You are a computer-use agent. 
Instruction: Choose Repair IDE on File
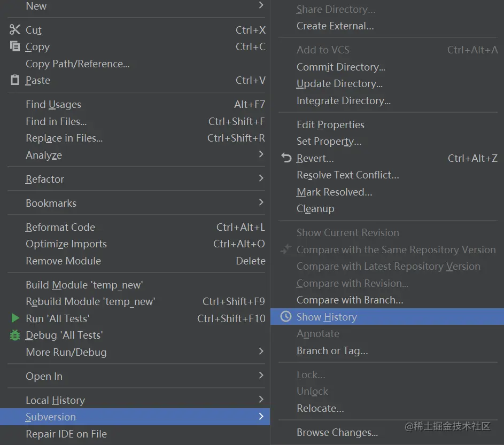click(66, 434)
